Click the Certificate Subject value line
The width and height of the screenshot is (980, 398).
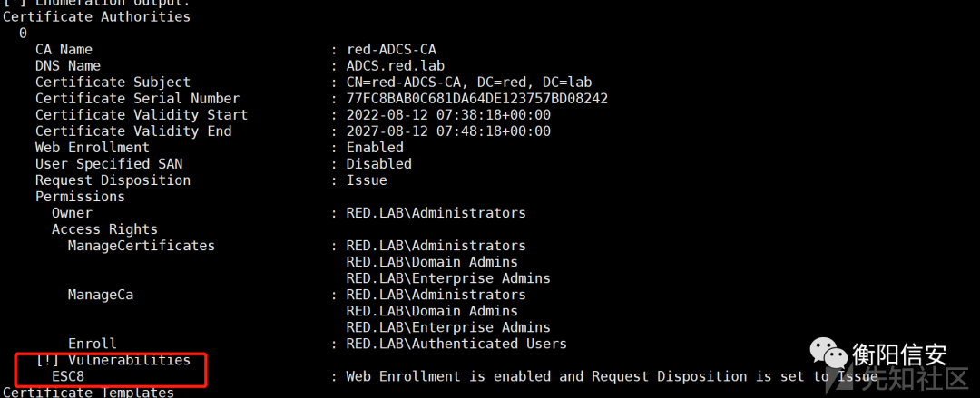tap(469, 82)
